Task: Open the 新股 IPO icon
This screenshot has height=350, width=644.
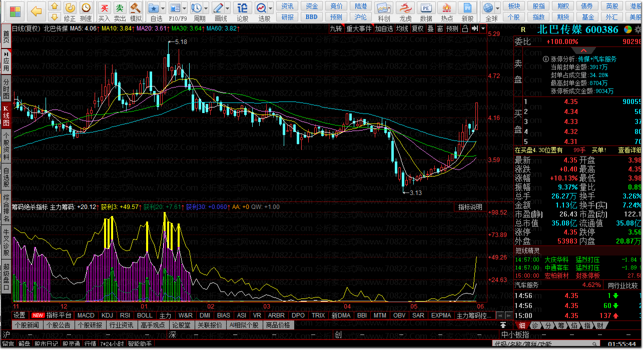Action: point(468,8)
